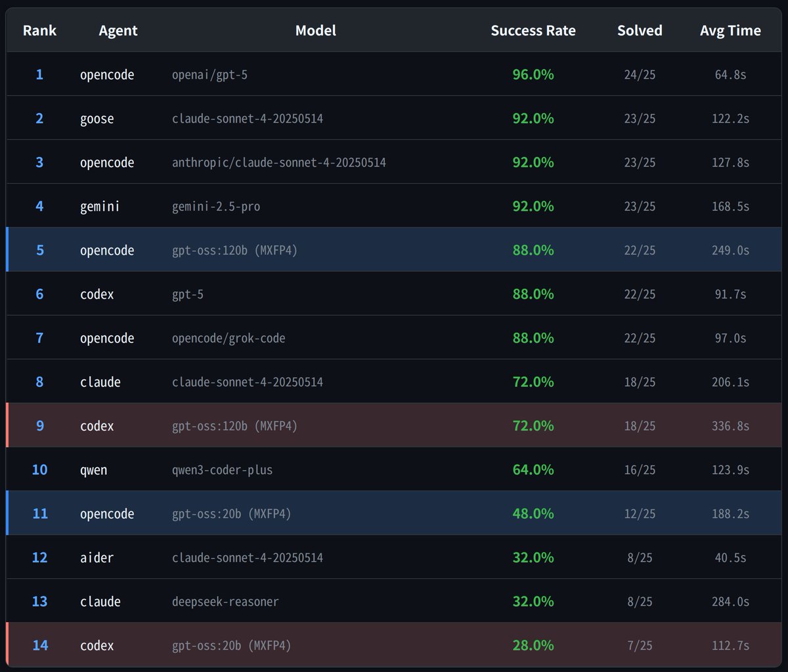The width and height of the screenshot is (788, 672).
Task: Click the 48.0% success rate
Action: tap(533, 514)
